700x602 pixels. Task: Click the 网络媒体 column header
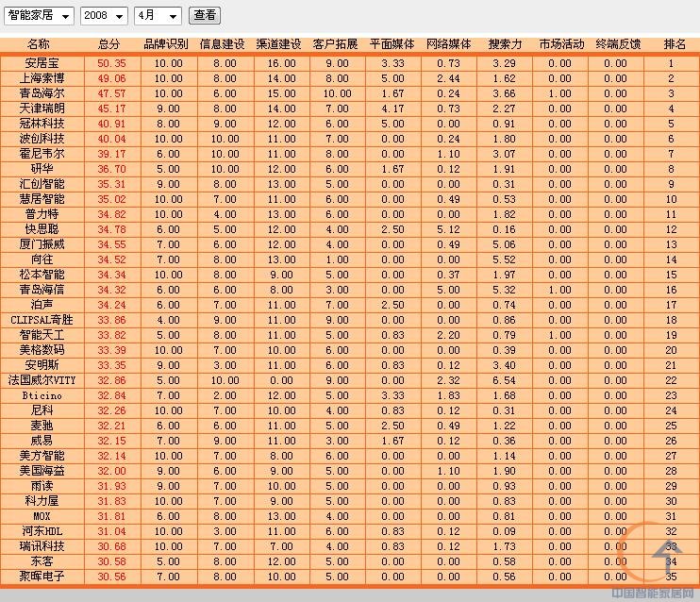(x=449, y=44)
